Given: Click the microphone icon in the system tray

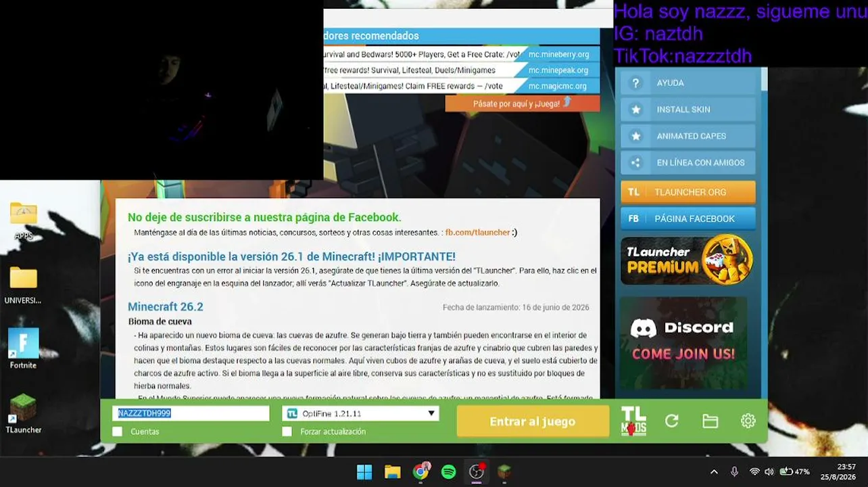Looking at the screenshot, I should (x=734, y=471).
